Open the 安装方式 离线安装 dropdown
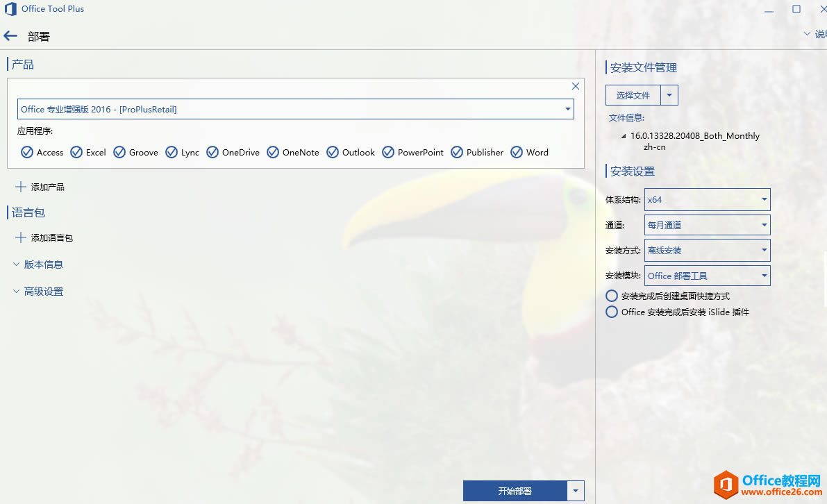Screen dimensions: 827x504 (708, 250)
